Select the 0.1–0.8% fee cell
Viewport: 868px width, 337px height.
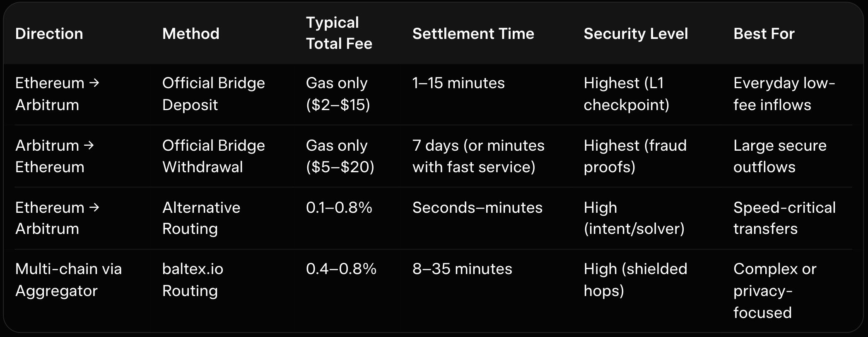click(339, 207)
